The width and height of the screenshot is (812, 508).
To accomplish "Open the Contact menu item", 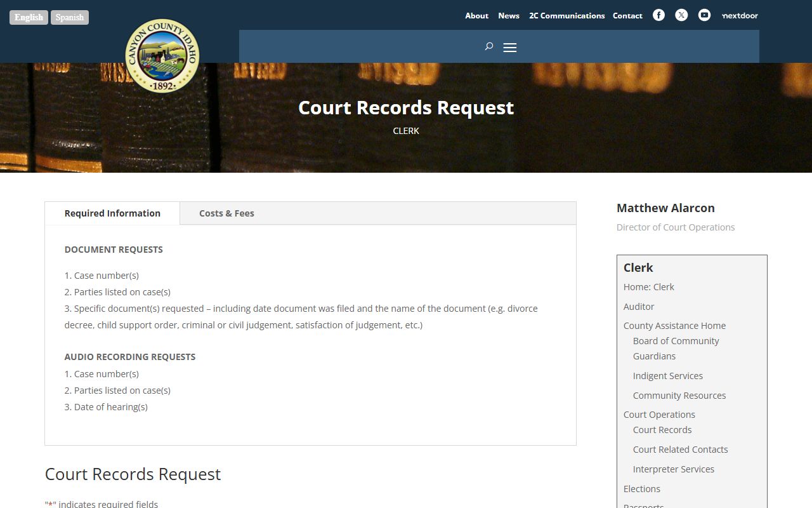I will coord(627,16).
